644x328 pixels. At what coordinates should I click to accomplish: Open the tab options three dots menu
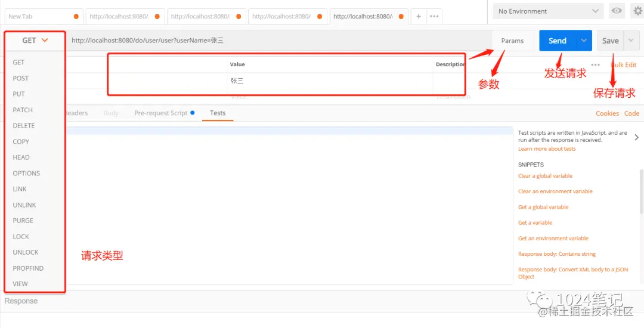click(434, 17)
